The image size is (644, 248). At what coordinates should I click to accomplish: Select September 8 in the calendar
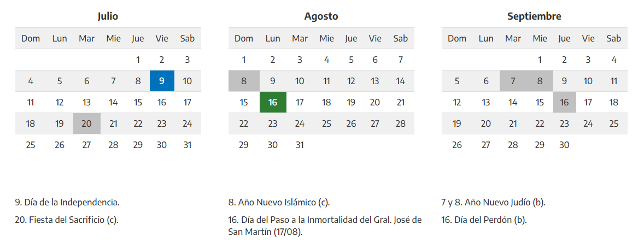pyautogui.click(x=540, y=81)
